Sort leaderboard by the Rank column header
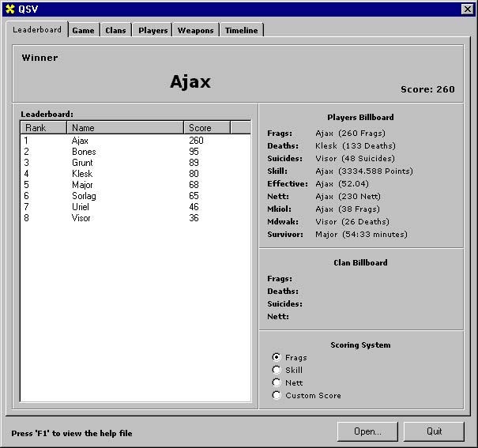The width and height of the screenshot is (478, 448). [43, 127]
